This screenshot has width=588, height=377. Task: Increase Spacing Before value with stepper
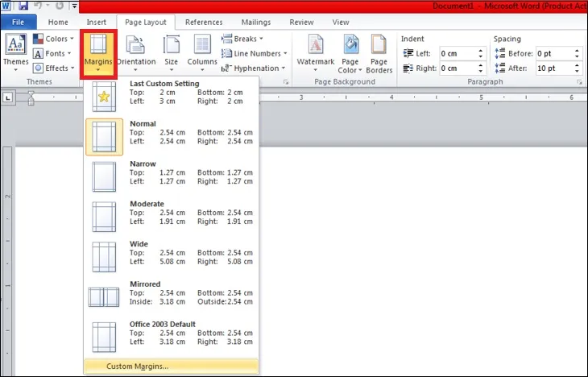pos(574,50)
